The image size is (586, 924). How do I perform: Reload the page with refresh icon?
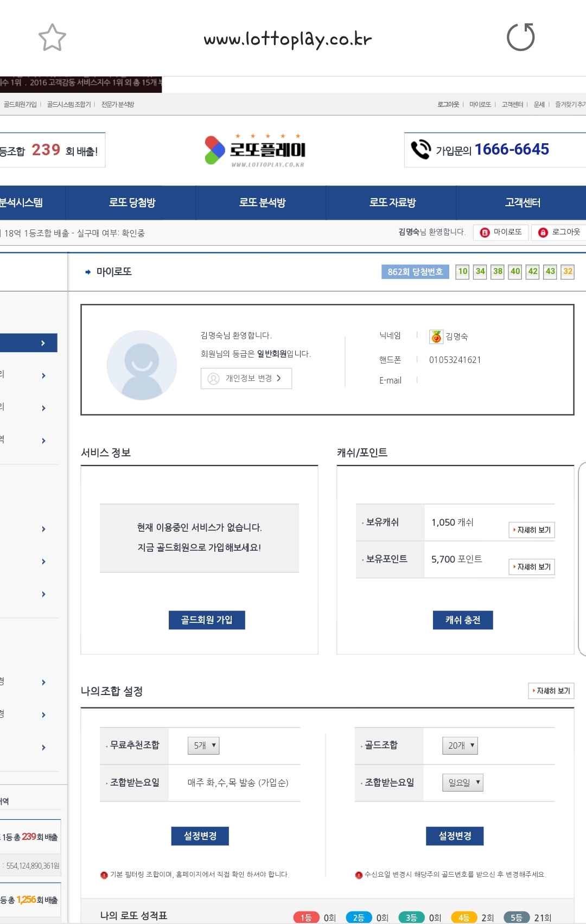coord(520,37)
